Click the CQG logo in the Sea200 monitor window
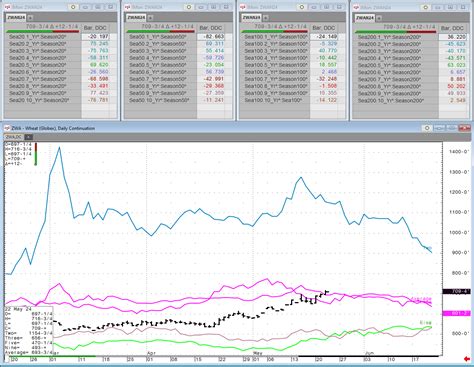The height and width of the screenshot is (367, 474). coord(357,7)
